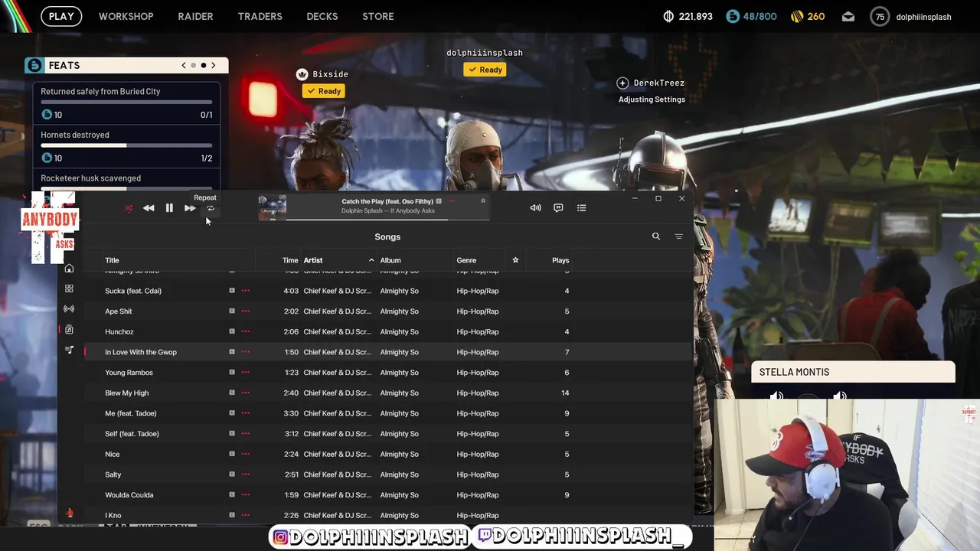Viewport: 980px width, 551px height.
Task: Click the Almighty So album in Hunchoz row
Action: tap(399, 331)
